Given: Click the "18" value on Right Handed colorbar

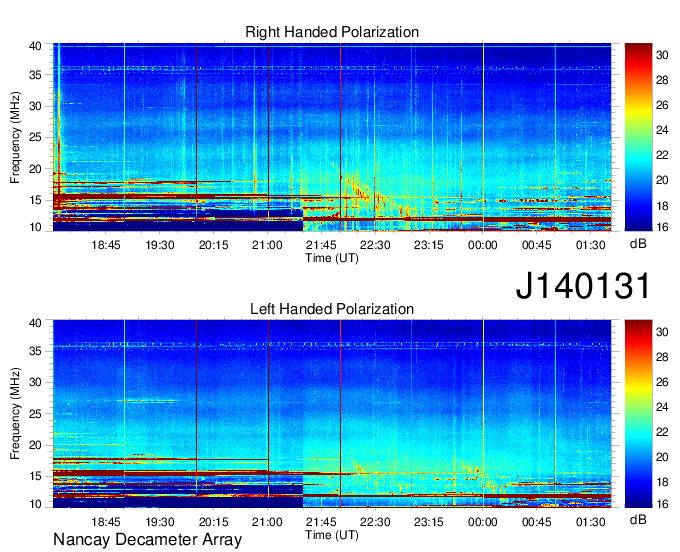Looking at the screenshot, I should pyautogui.click(x=662, y=206).
